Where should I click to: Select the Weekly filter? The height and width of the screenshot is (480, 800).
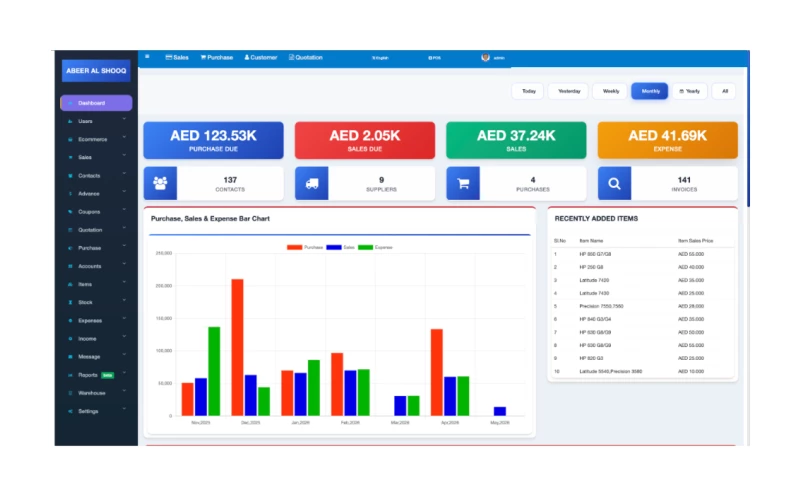[x=611, y=91]
